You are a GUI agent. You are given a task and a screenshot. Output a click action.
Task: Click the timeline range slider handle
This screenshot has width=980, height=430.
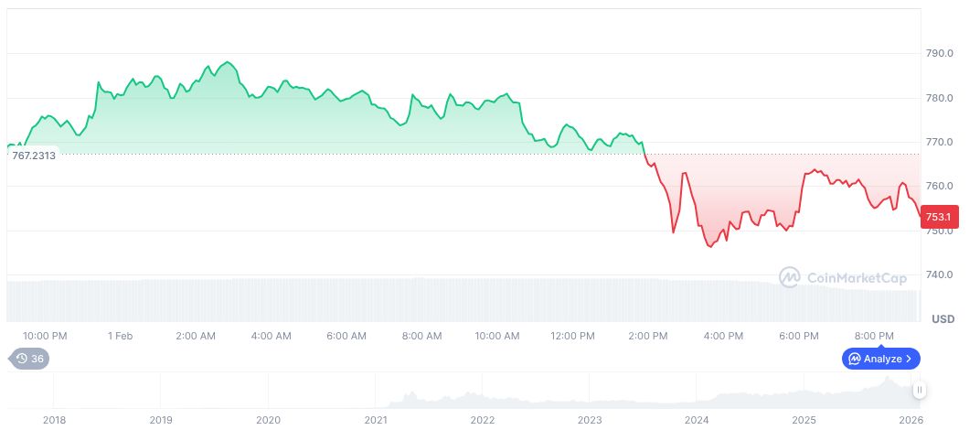(x=919, y=390)
